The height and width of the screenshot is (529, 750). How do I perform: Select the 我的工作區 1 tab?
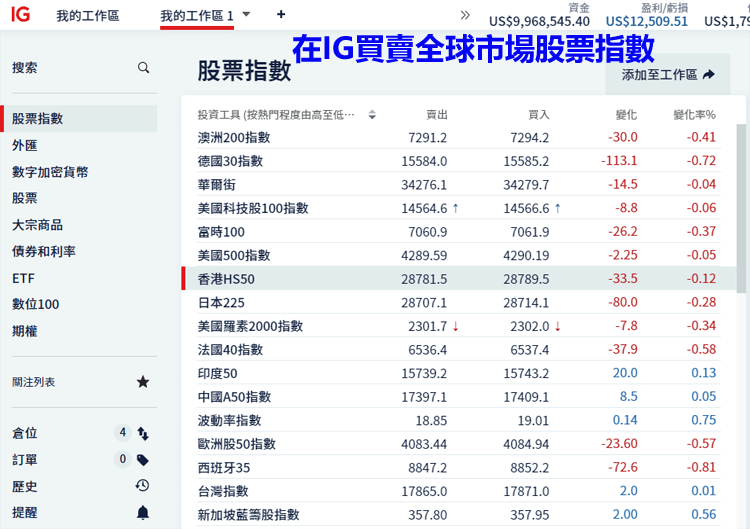[x=197, y=16]
